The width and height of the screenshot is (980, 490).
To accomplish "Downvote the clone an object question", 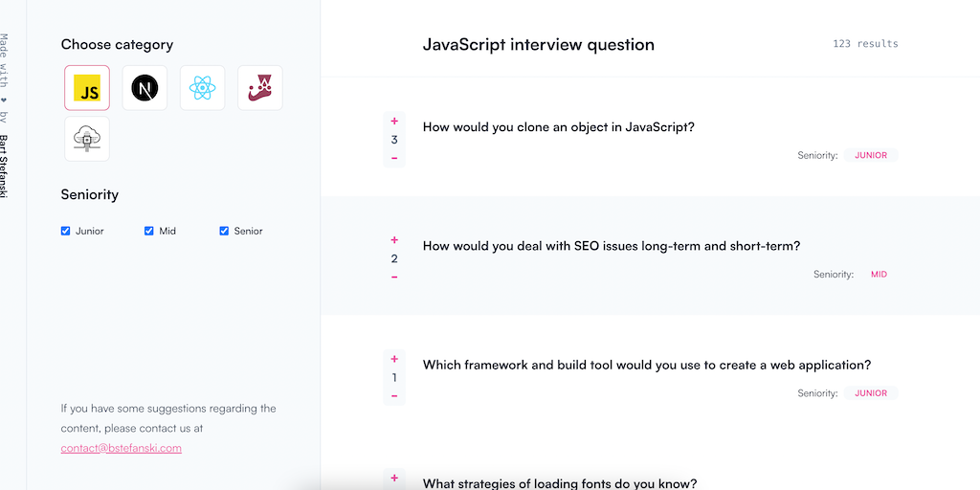I will click(394, 158).
